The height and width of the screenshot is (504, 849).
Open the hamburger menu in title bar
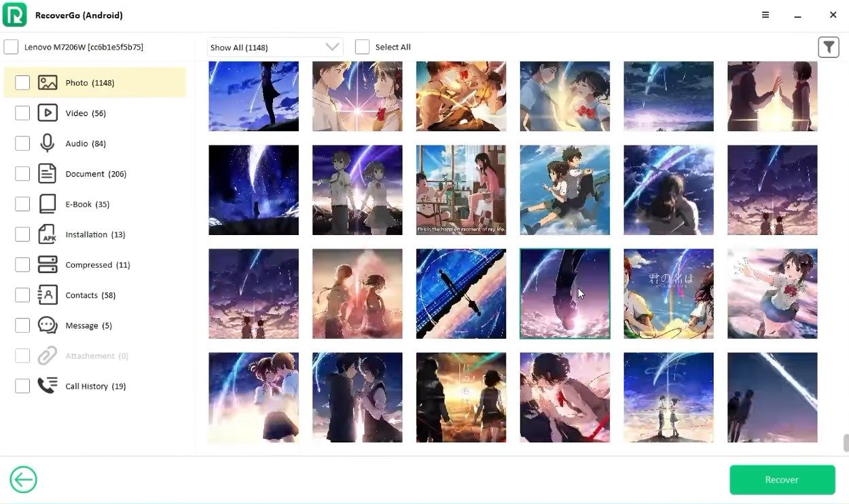pyautogui.click(x=765, y=15)
